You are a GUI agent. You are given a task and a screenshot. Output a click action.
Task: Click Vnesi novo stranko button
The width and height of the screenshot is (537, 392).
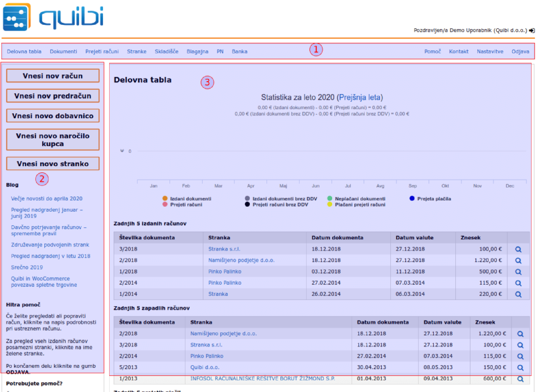[x=53, y=164]
